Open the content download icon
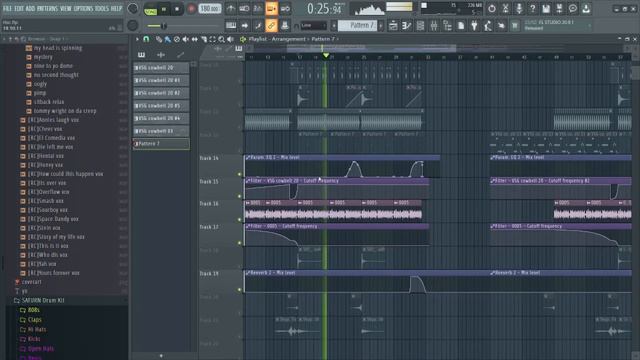640x360 pixels. tap(586, 9)
